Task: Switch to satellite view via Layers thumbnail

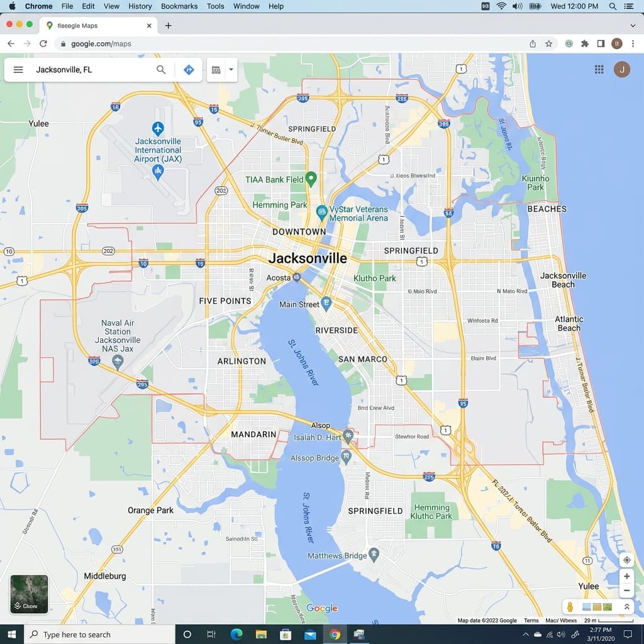Action: (29, 594)
